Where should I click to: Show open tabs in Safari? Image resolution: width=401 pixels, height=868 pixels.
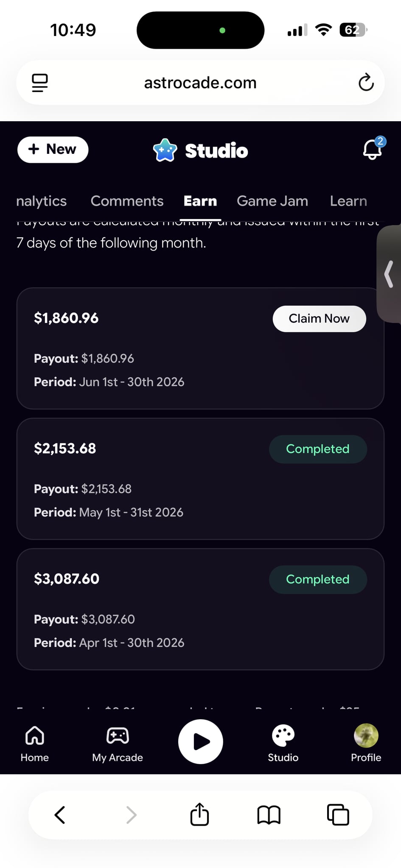338,815
